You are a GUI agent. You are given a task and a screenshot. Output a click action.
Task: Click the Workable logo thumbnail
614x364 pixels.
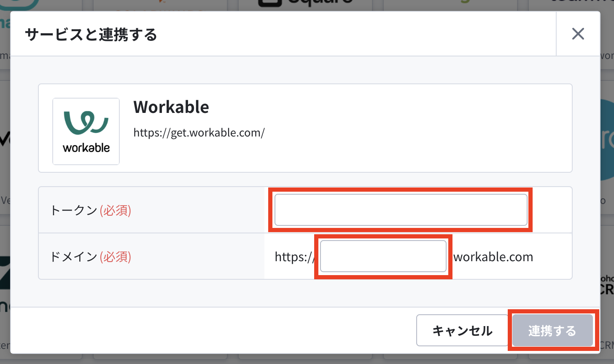(x=86, y=131)
